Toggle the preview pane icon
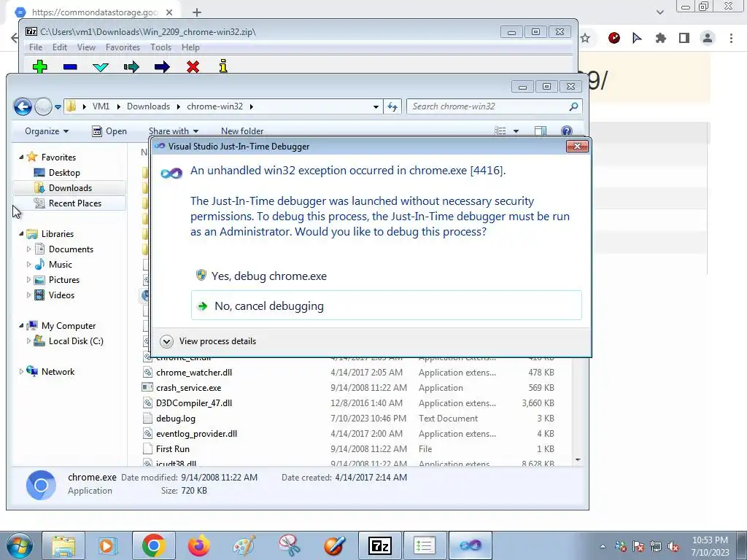 pos(541,131)
